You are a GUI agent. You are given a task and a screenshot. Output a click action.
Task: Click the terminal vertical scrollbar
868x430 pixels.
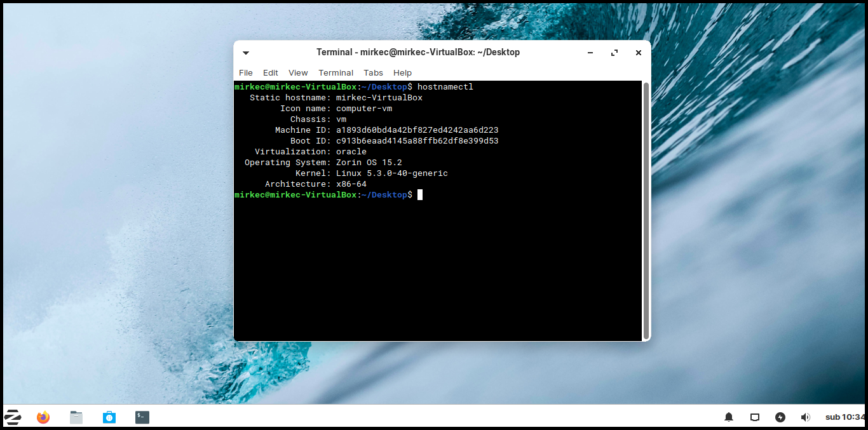point(646,210)
